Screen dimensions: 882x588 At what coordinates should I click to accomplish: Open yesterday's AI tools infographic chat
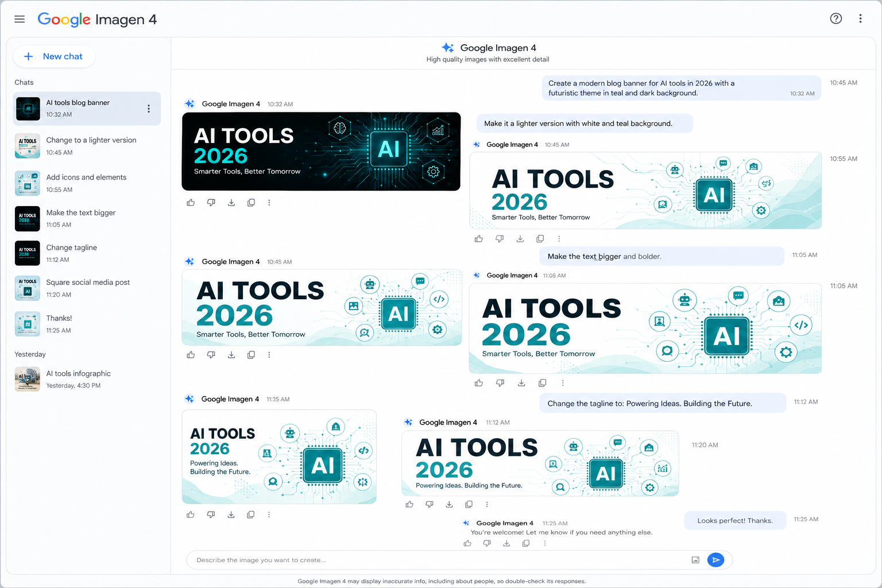(x=87, y=379)
